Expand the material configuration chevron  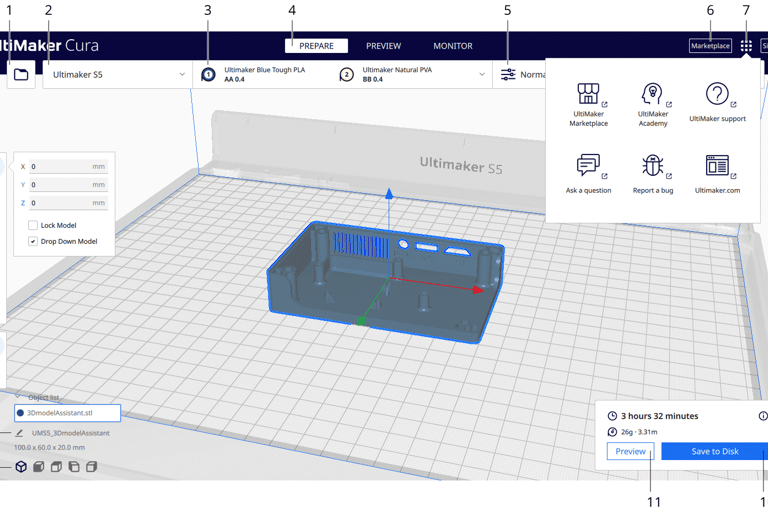[482, 74]
